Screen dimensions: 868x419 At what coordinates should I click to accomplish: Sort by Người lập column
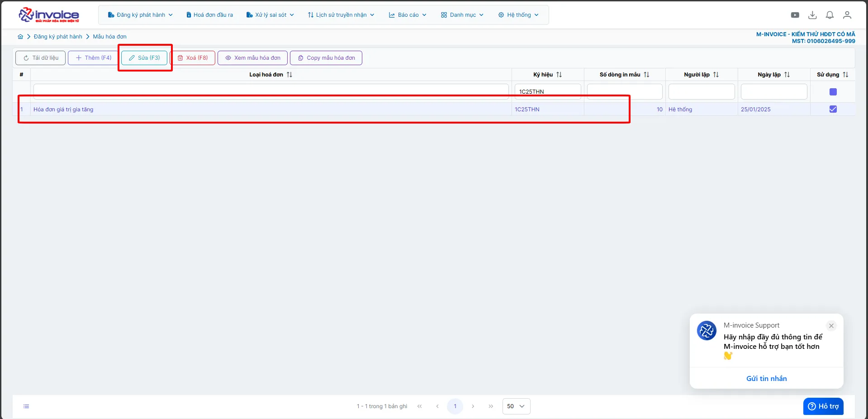(716, 75)
